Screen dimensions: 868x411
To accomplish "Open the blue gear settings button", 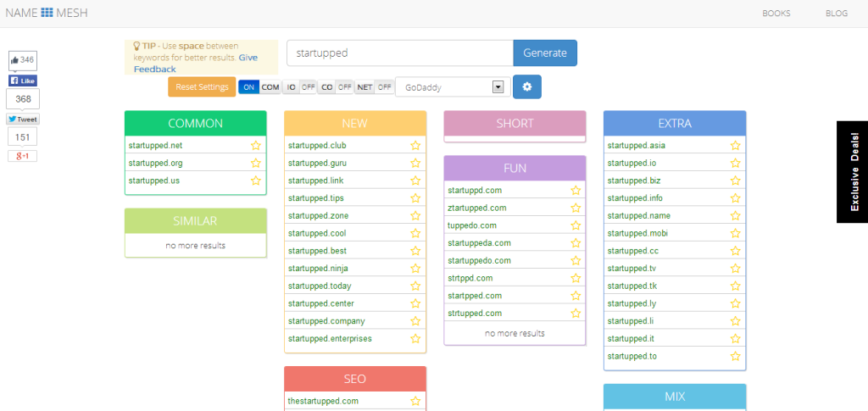I will [526, 86].
